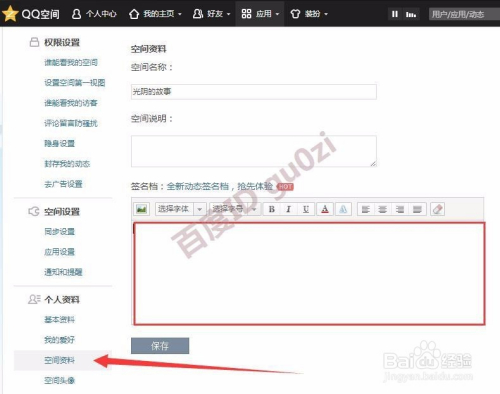Screen dimensions: 500x394
Task: Open 评论留言防骚扰 setting
Action: pos(71,123)
